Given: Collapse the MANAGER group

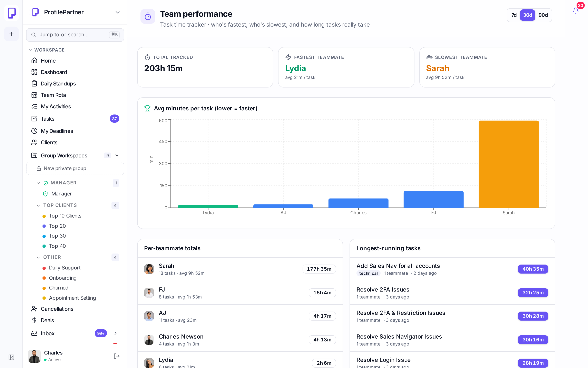Looking at the screenshot, I should coord(38,183).
